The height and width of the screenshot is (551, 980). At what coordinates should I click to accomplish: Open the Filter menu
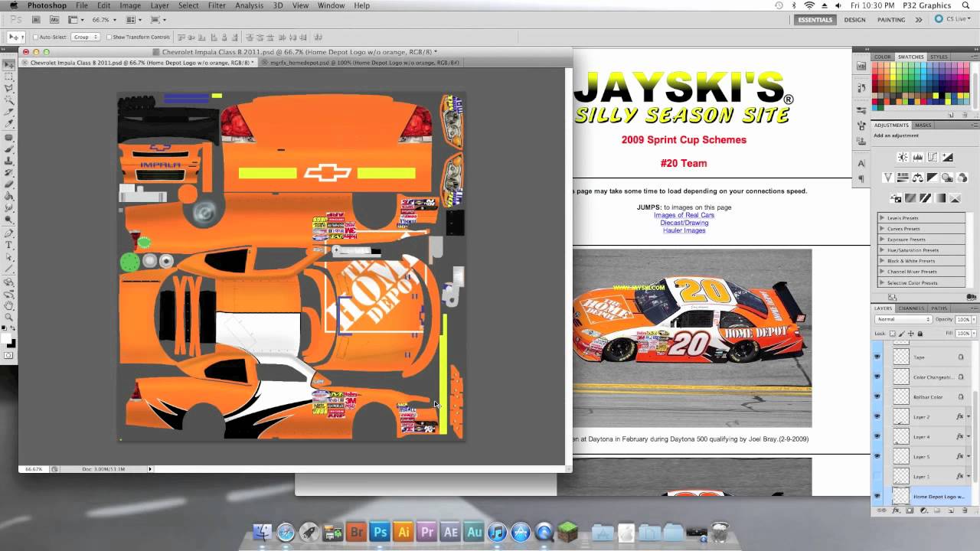coord(217,5)
